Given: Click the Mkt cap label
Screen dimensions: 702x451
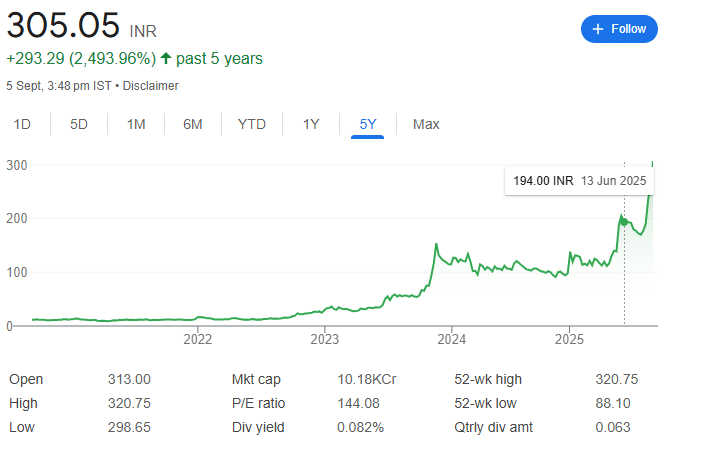Looking at the screenshot, I should click(256, 379).
